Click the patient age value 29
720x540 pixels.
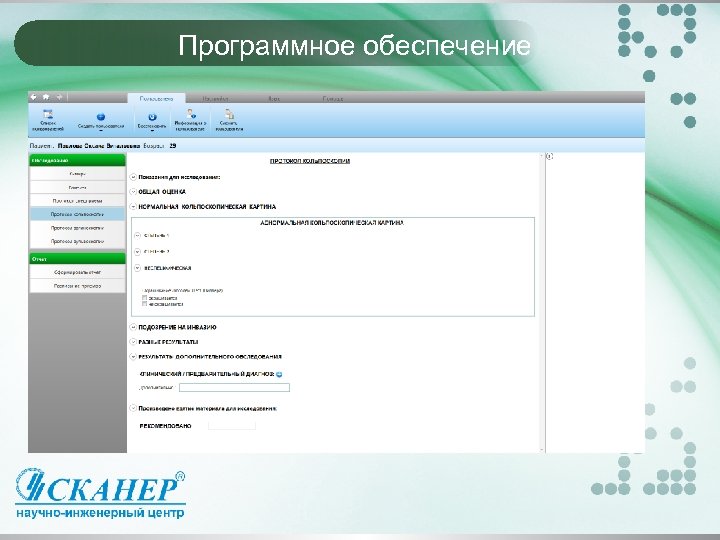click(x=173, y=146)
